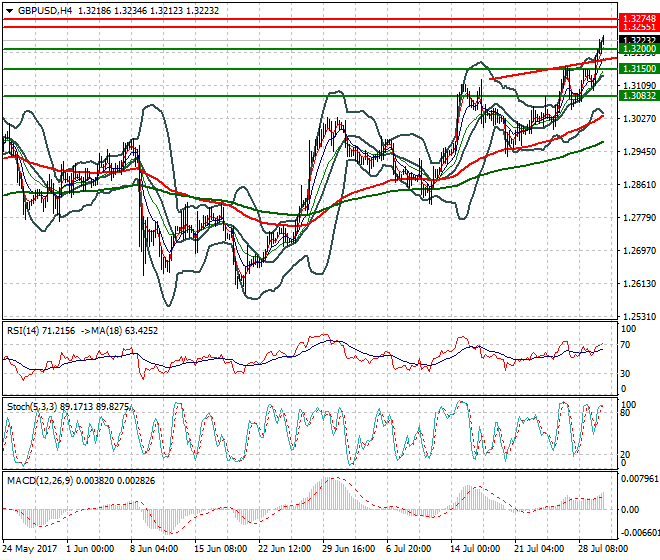
Task: Click the RSI scale value 70
Action: pos(625,345)
